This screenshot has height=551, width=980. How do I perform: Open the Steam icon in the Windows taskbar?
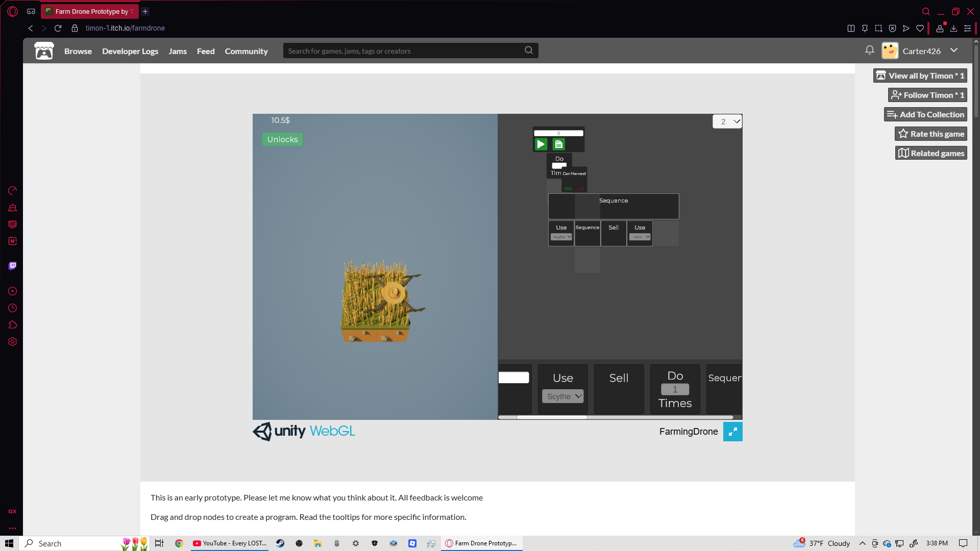280,543
